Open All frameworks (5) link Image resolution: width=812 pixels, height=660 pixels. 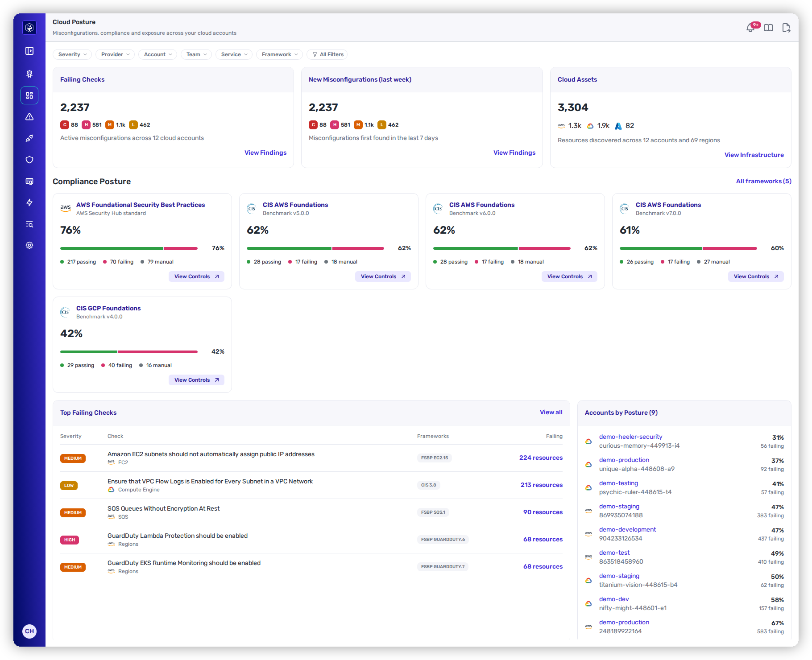(764, 181)
